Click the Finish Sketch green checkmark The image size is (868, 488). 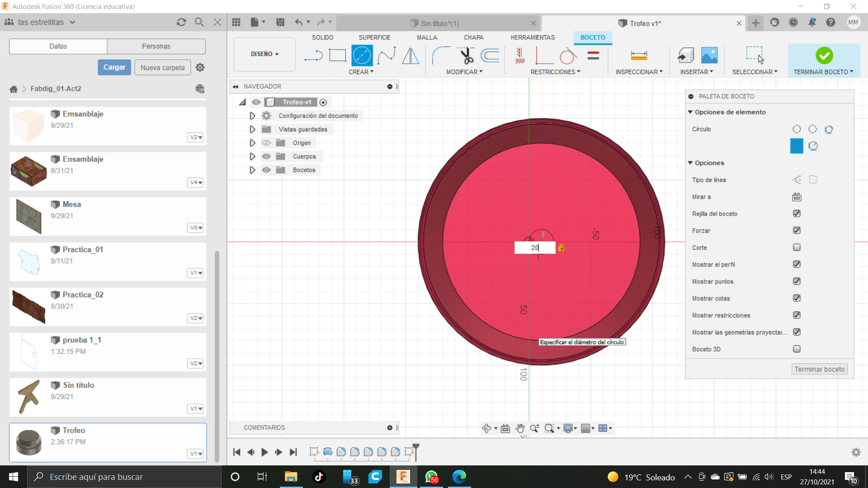pyautogui.click(x=824, y=56)
